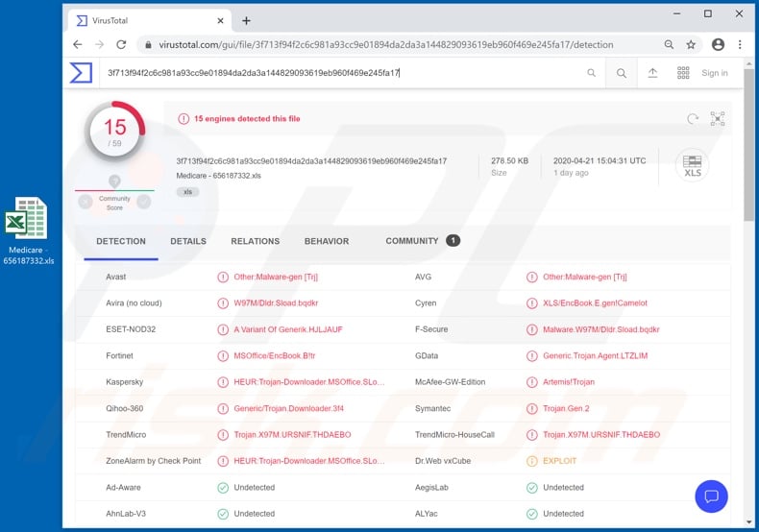Click ALYac Undetected status
This screenshot has width=759, height=532.
563,514
